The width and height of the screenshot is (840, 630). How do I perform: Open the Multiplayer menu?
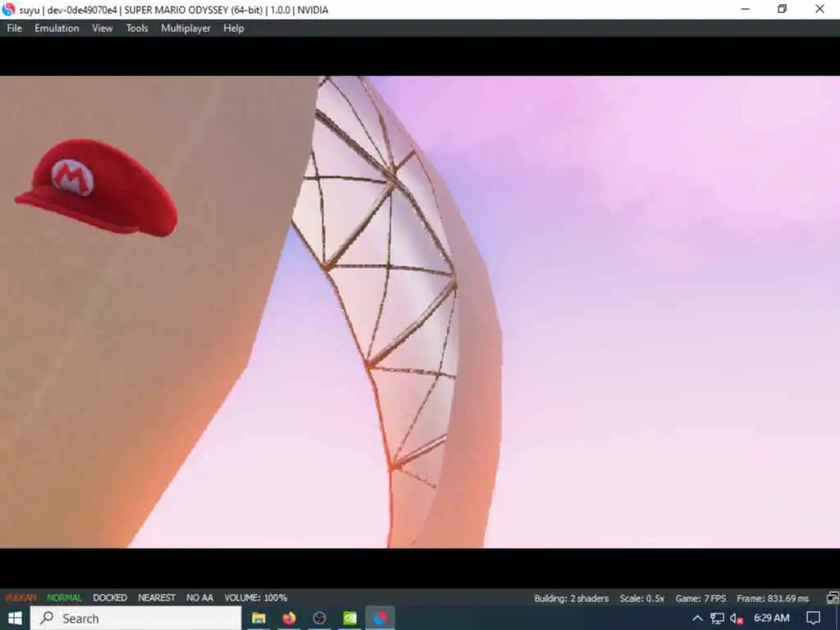pyautogui.click(x=186, y=29)
